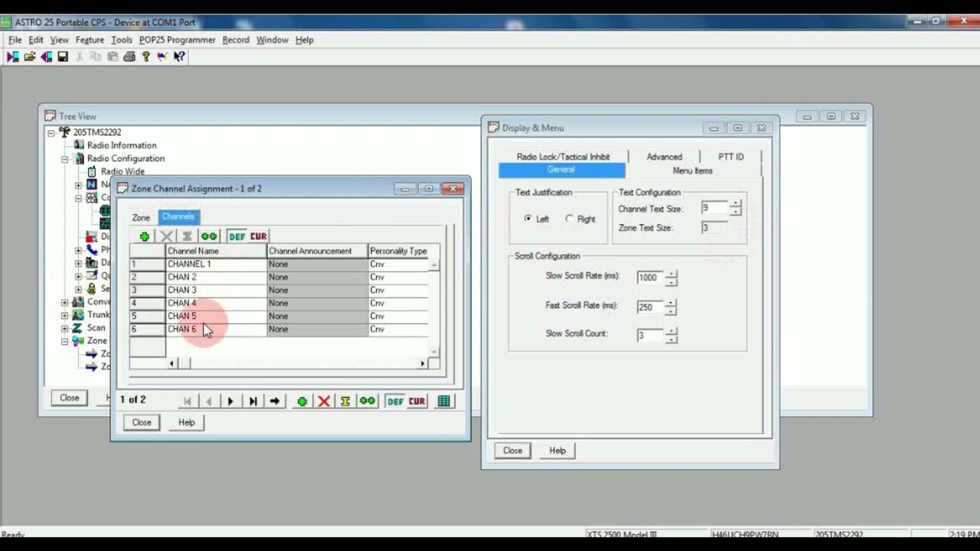The height and width of the screenshot is (551, 980).
Task: Adjust the Slow Scroll Rate spinner
Action: pos(671,278)
